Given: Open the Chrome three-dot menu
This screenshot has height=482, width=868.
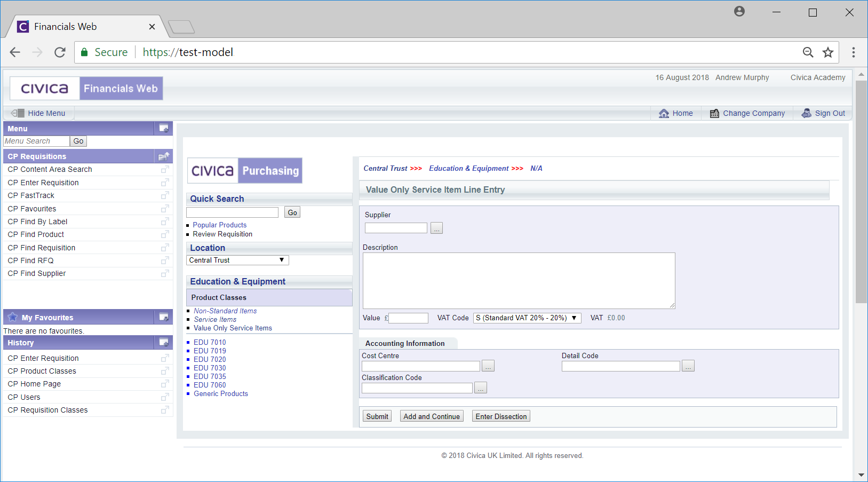Looking at the screenshot, I should pyautogui.click(x=854, y=52).
